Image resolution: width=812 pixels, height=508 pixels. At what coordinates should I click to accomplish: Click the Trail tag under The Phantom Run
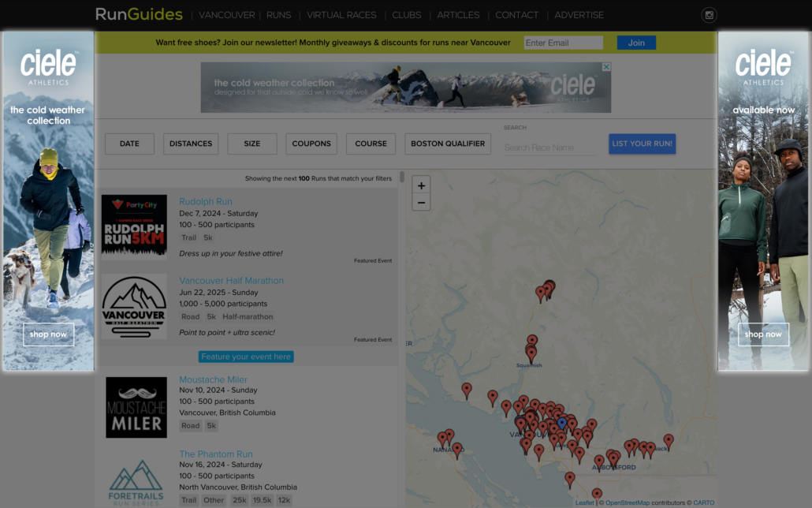pos(189,500)
